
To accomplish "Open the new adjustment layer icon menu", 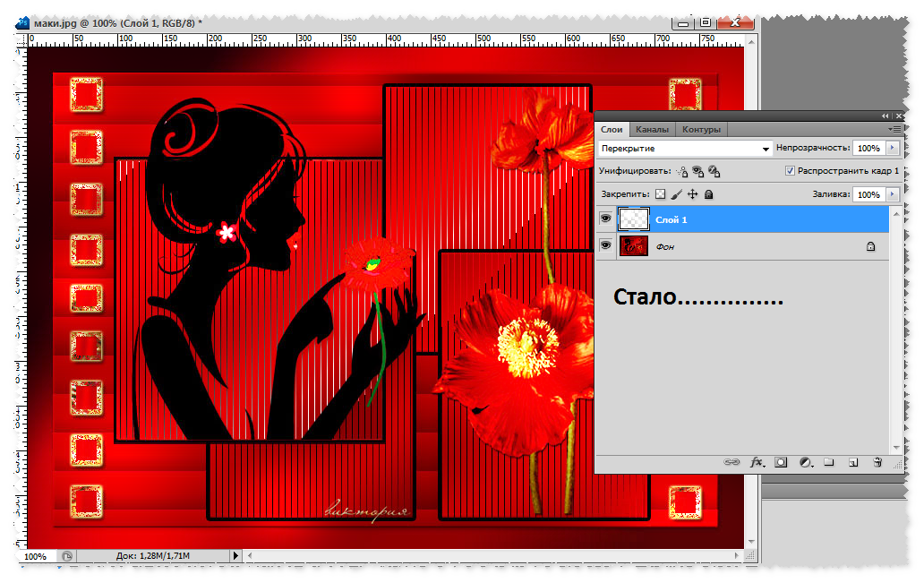I will tap(806, 462).
